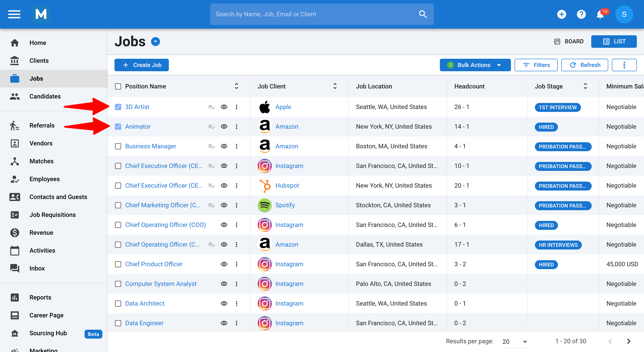Toggle eye visibility for Computer System Analyst
The image size is (644, 352).
point(224,284)
